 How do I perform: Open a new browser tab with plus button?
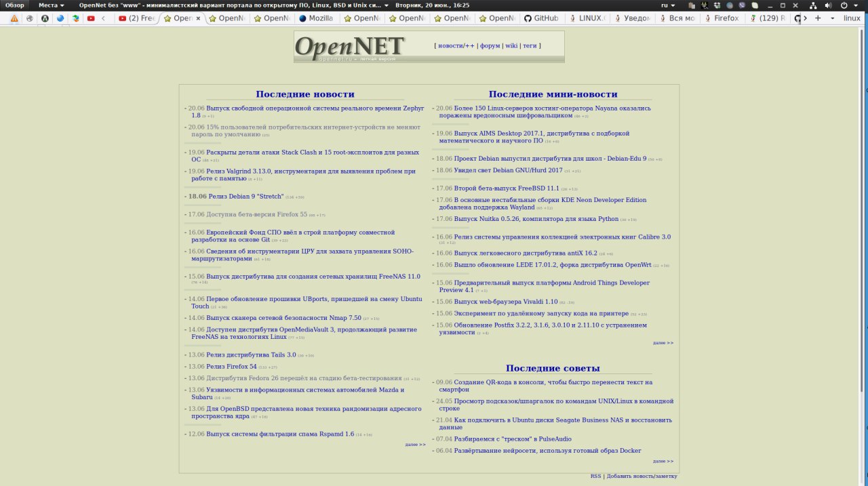(818, 18)
